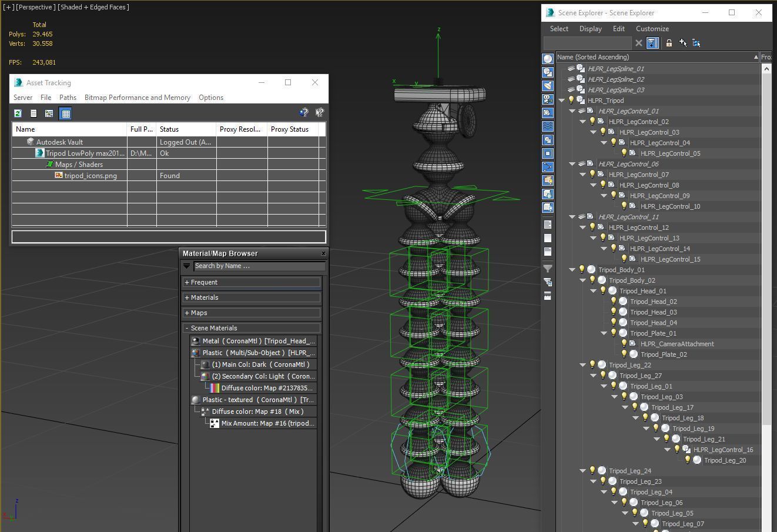Open the Paths menu in Asset Tracking
777x532 pixels.
point(68,98)
